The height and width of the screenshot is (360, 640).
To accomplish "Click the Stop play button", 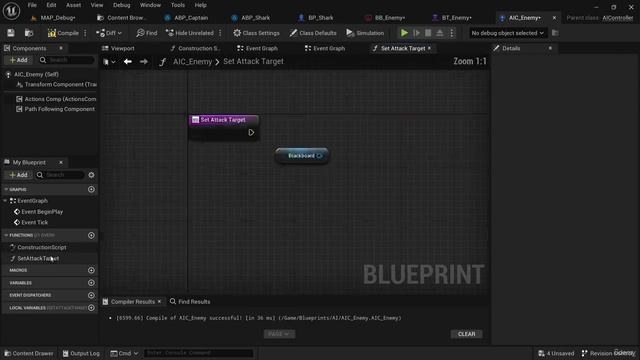I will tap(428, 33).
